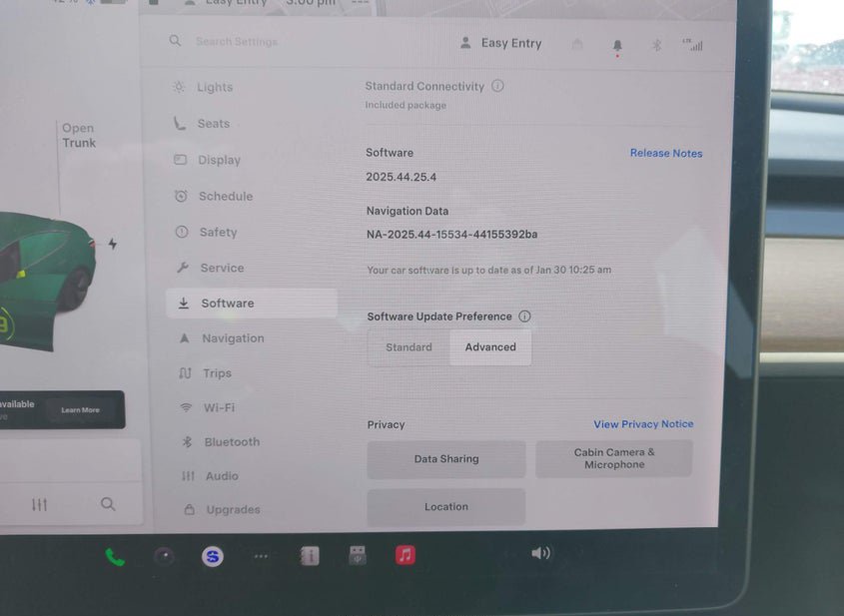Open the blue S app in dock
This screenshot has height=616, width=844.
tap(213, 556)
